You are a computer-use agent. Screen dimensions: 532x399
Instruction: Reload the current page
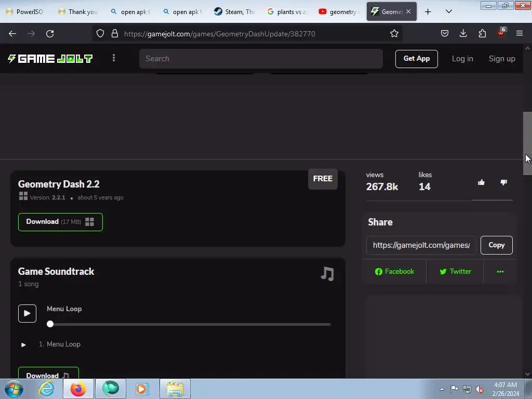click(50, 34)
